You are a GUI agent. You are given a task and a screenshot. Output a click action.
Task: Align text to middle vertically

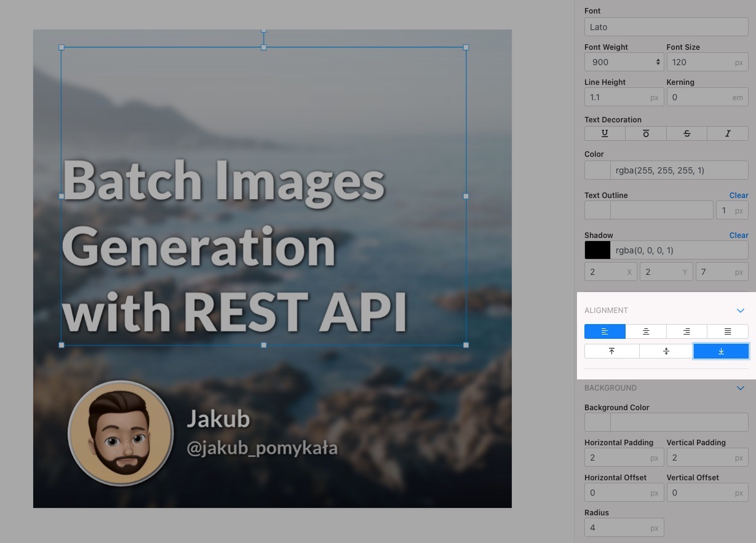tap(666, 351)
